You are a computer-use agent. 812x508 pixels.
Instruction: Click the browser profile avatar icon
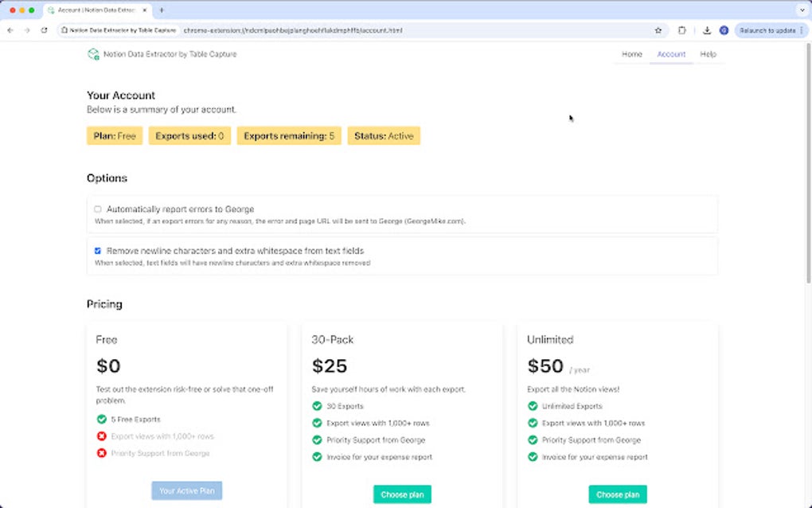pyautogui.click(x=723, y=29)
